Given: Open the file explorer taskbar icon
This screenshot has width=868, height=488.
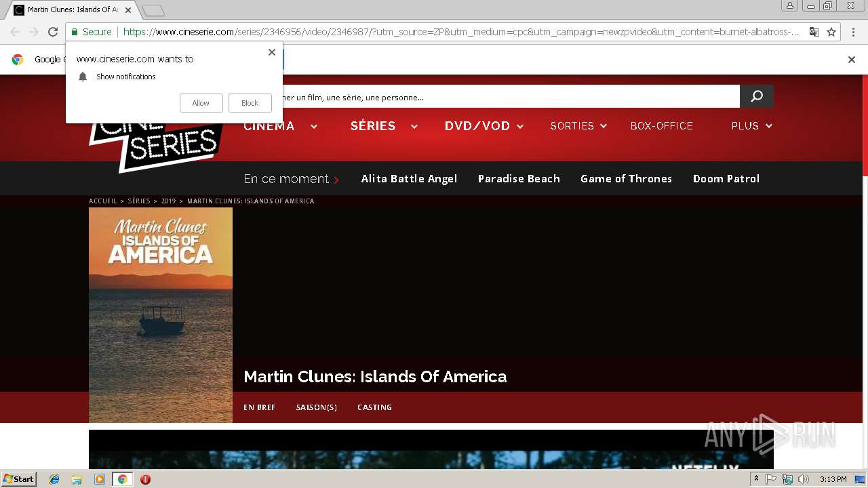Looking at the screenshot, I should pos(77,479).
